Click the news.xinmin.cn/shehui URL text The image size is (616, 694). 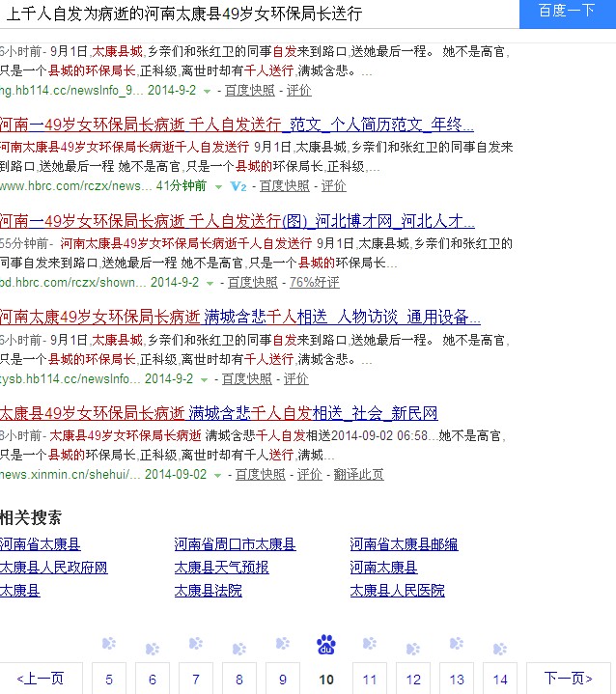(x=70, y=475)
